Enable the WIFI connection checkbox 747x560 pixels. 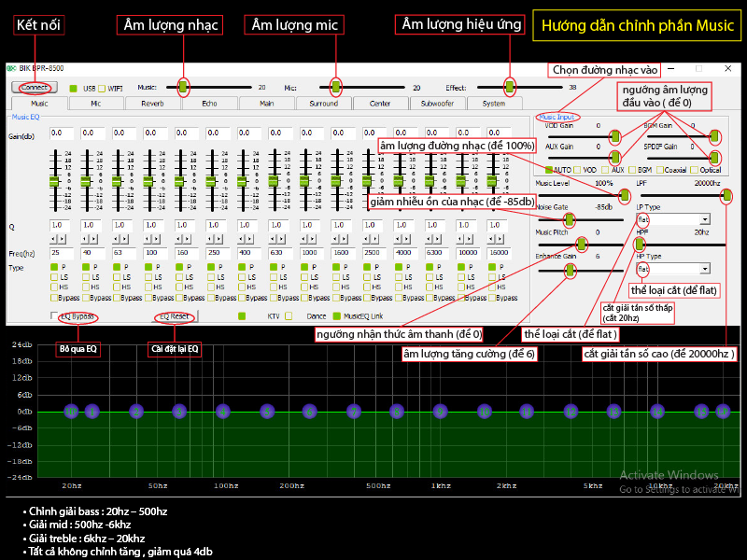pos(102,89)
